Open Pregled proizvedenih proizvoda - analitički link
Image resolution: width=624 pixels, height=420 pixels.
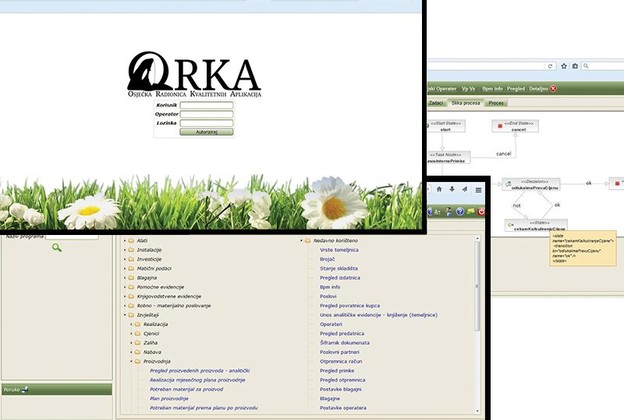click(x=200, y=371)
